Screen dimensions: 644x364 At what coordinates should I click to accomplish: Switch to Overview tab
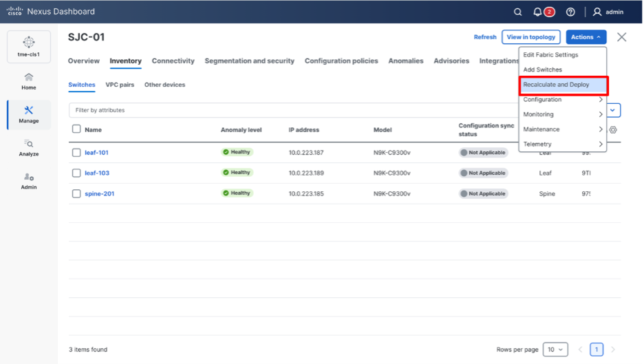[x=84, y=61]
